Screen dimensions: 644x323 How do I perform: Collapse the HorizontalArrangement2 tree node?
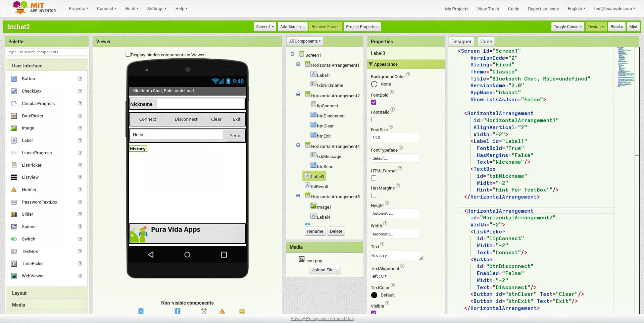[298, 95]
